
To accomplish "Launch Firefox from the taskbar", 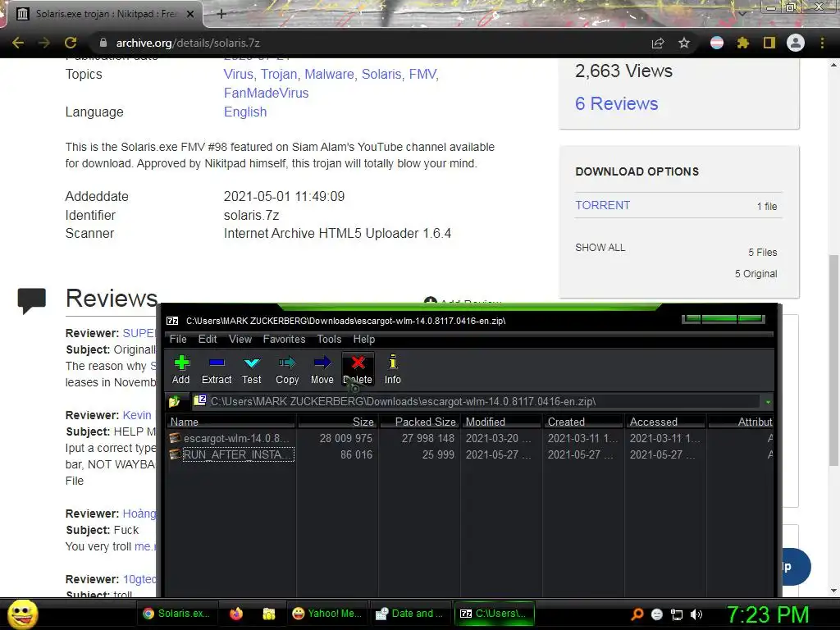I will (x=235, y=614).
